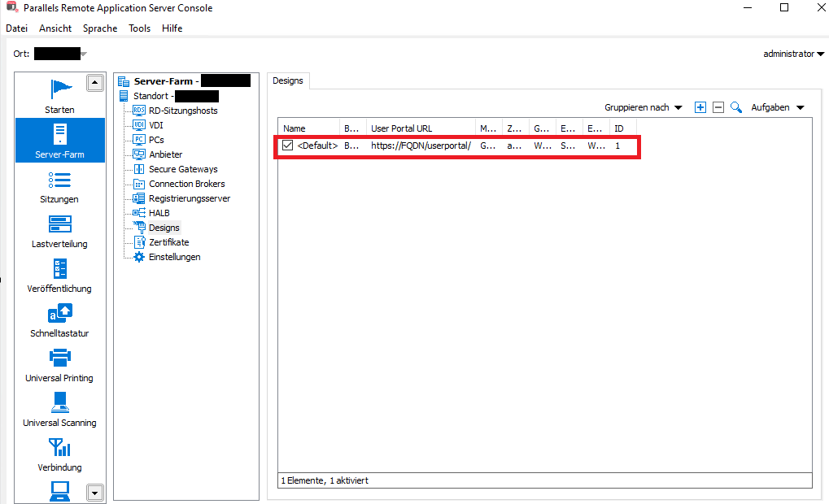Sort by the ID column header
Viewport: 829px width, 504px height.
[x=623, y=128]
